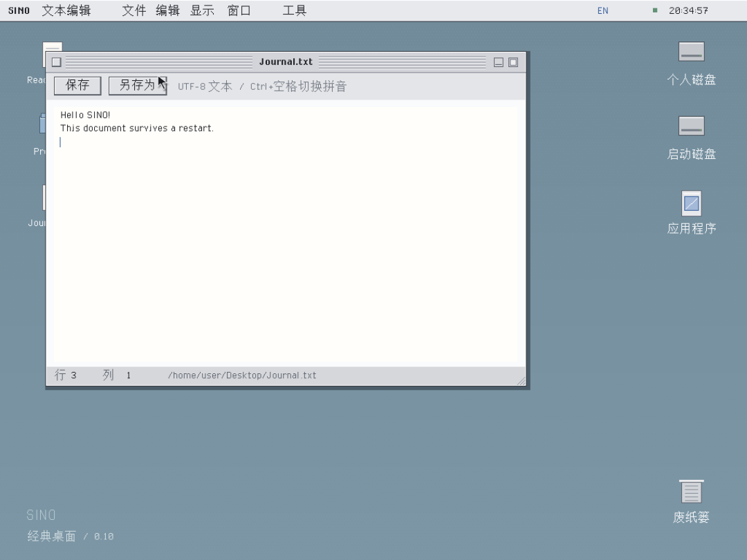The image size is (747, 560).
Task: Click the green status indicator in menu bar
Action: click(x=655, y=10)
